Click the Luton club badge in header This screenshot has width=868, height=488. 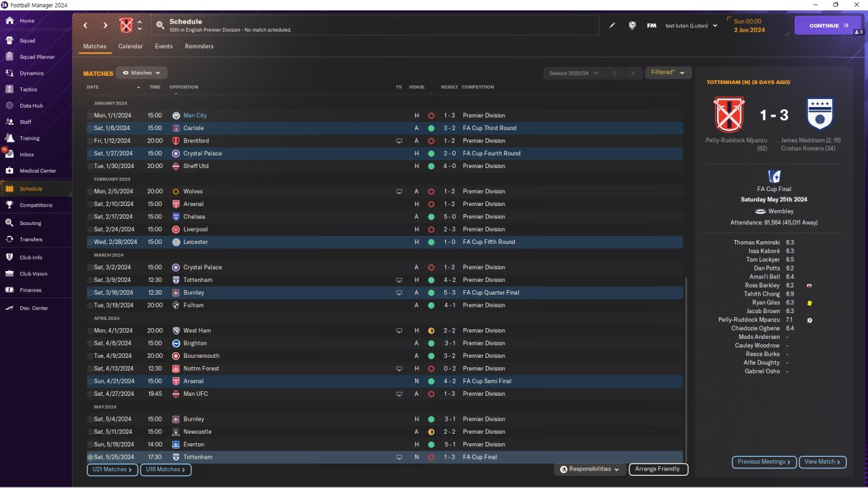pyautogui.click(x=126, y=26)
